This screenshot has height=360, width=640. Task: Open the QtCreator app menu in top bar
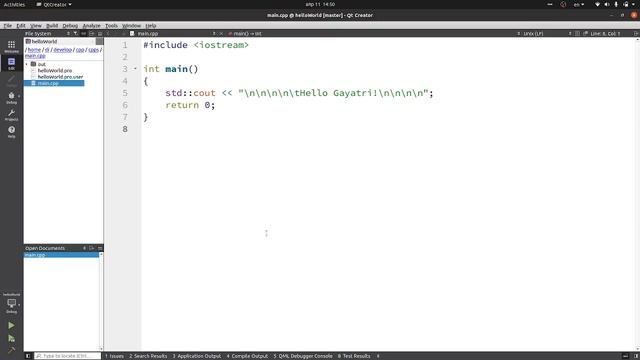point(54,4)
